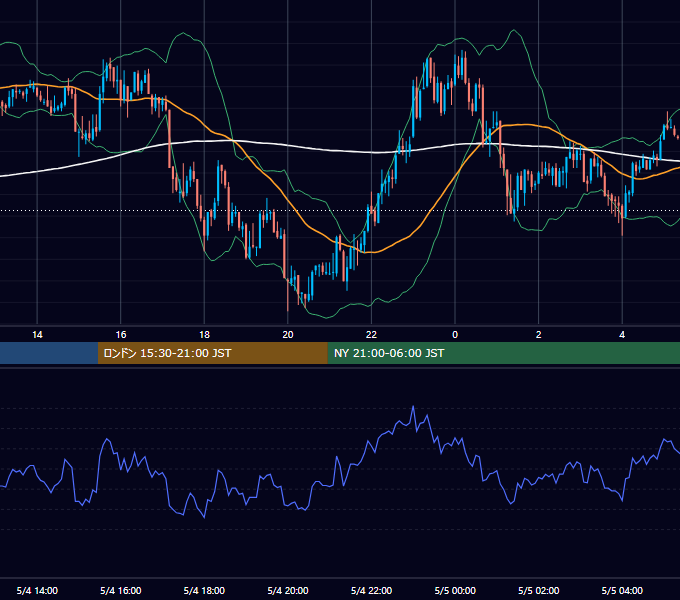Click the '5/4 14:00' date label

(37, 590)
